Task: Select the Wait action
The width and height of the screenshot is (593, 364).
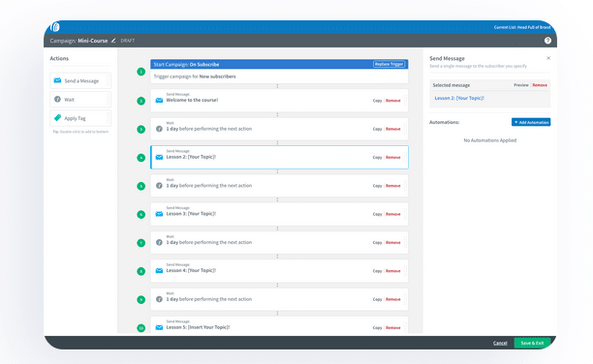Action: pyautogui.click(x=80, y=100)
